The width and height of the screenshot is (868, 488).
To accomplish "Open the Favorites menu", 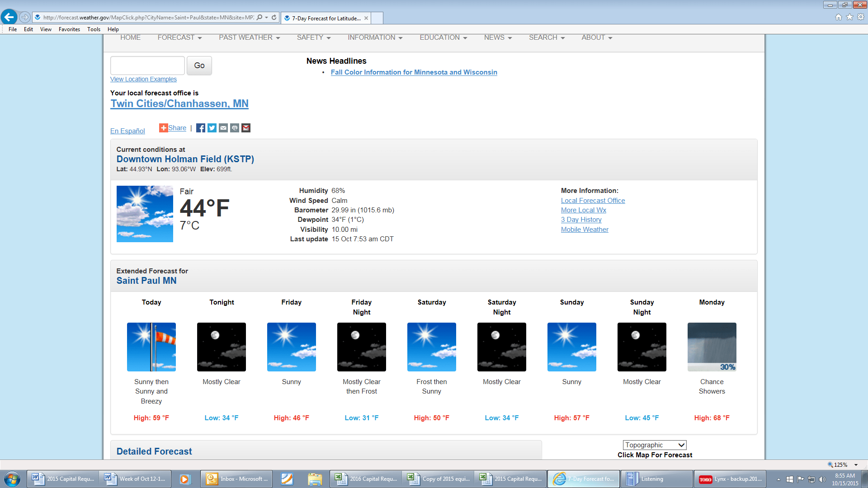I will click(x=69, y=29).
